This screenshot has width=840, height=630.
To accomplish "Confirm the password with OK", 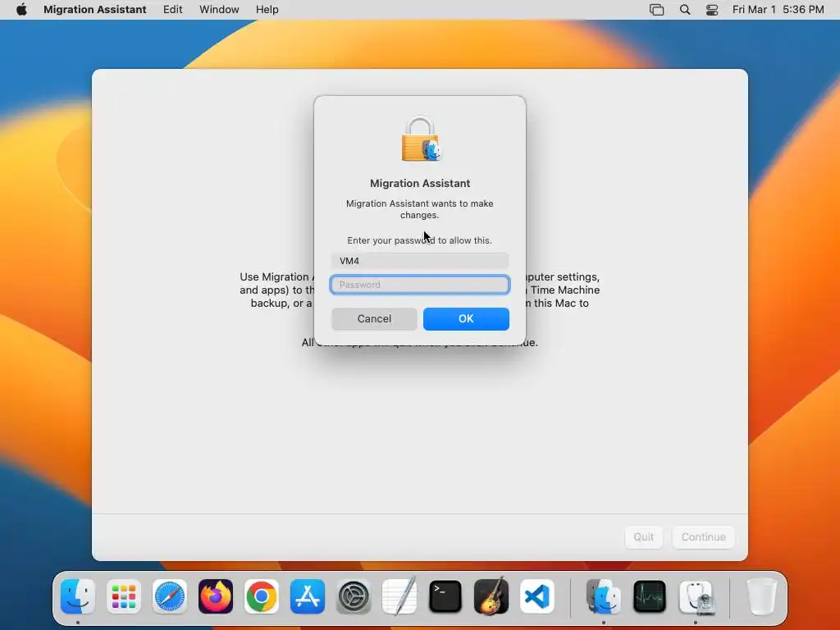I will [x=466, y=319].
